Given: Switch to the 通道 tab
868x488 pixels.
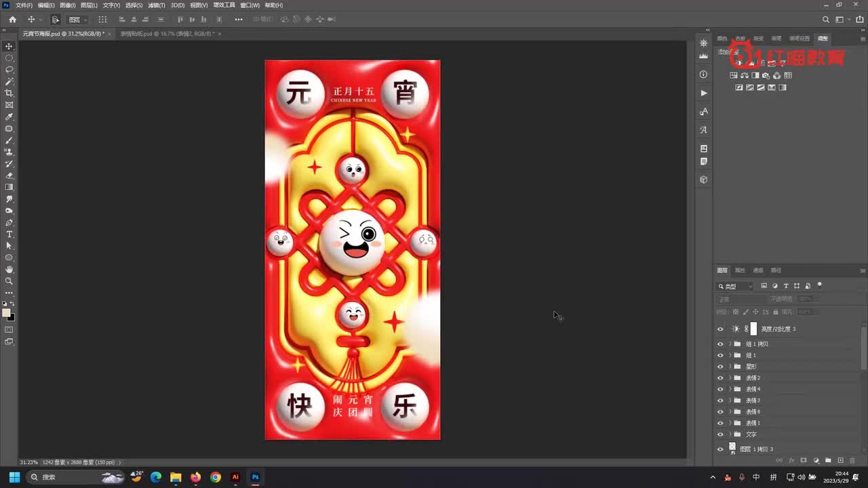Looking at the screenshot, I should click(x=758, y=270).
